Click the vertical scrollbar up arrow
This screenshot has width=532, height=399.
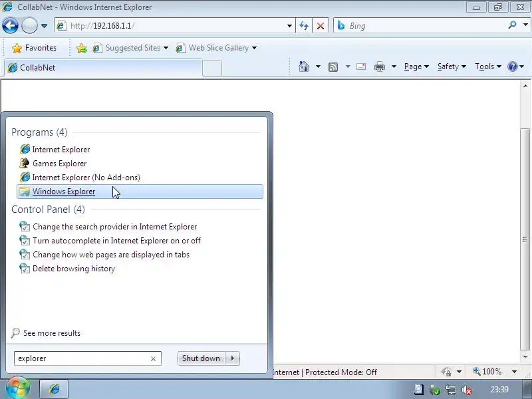pos(525,86)
